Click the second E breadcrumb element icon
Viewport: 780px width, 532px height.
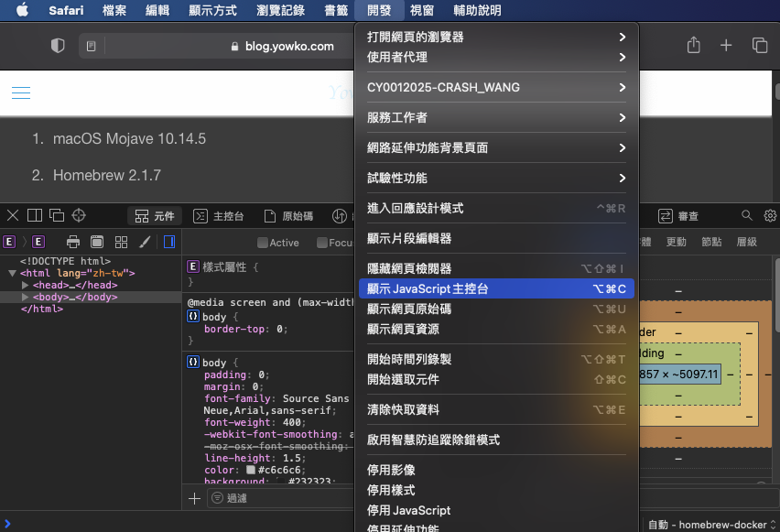coord(38,243)
